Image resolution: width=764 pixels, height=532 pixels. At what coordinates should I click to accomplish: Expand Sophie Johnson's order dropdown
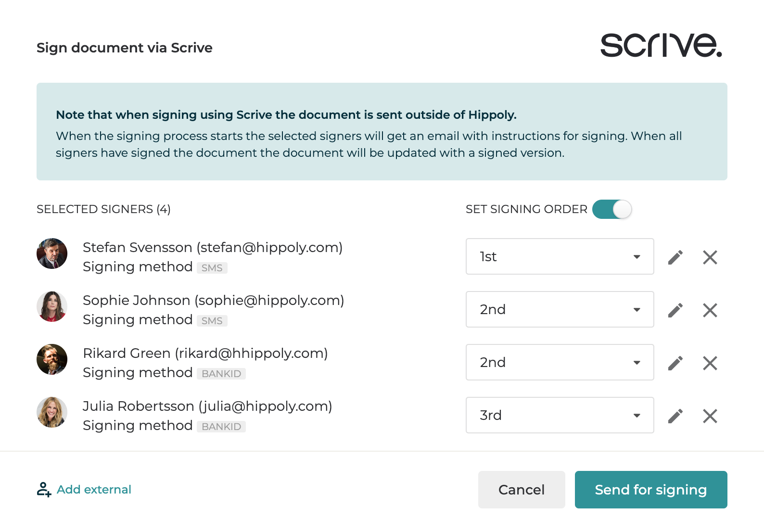tap(560, 309)
